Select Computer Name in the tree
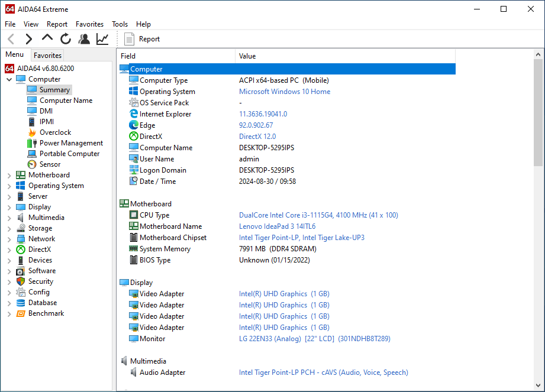This screenshot has width=545, height=392. tap(66, 101)
